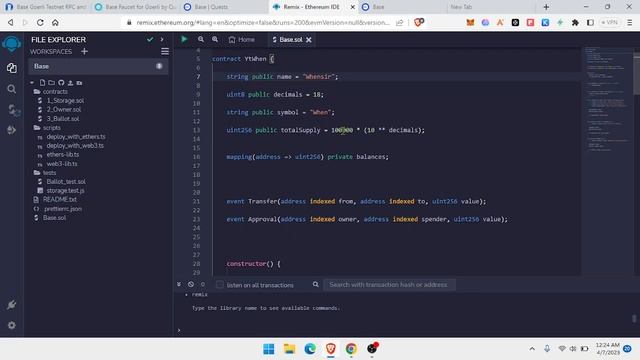Click the Remix logo icon in the sidebar

(11, 43)
